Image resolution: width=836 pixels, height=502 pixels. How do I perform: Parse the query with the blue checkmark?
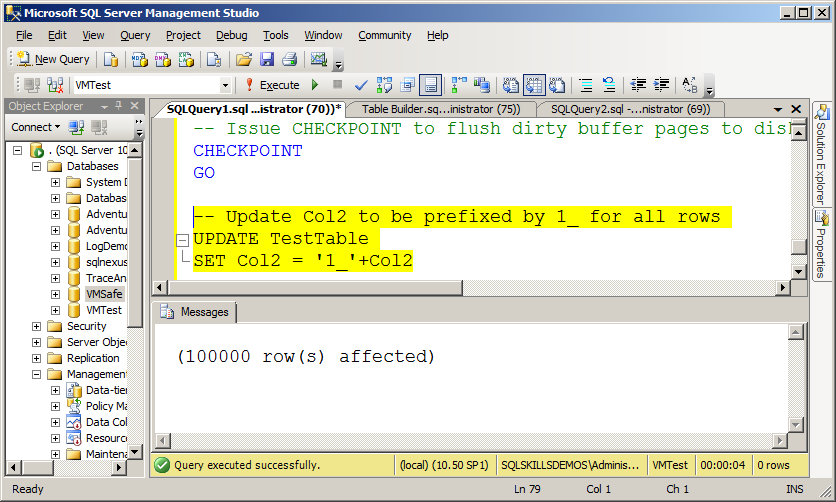(x=361, y=85)
